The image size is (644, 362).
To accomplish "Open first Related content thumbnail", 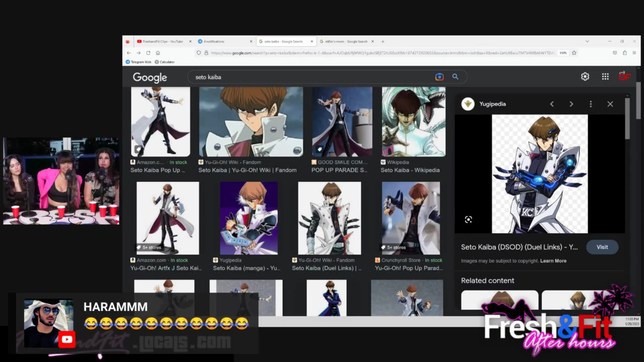I will point(500,300).
